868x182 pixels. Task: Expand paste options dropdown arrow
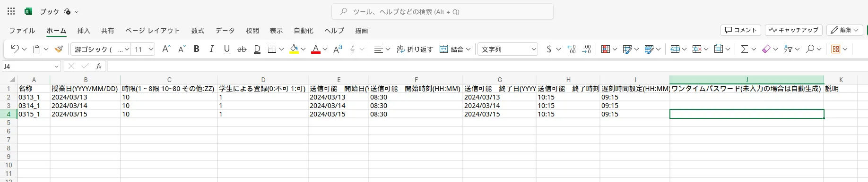tap(46, 49)
